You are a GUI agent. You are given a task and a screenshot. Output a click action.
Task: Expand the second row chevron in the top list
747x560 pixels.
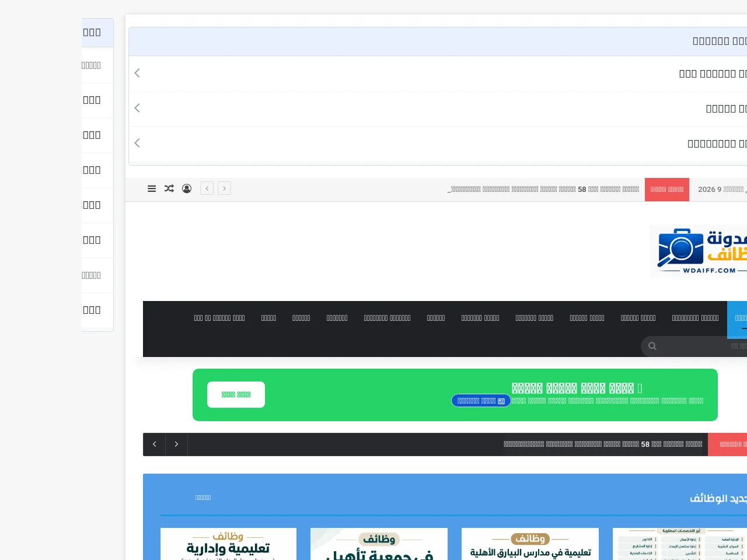pos(137,108)
